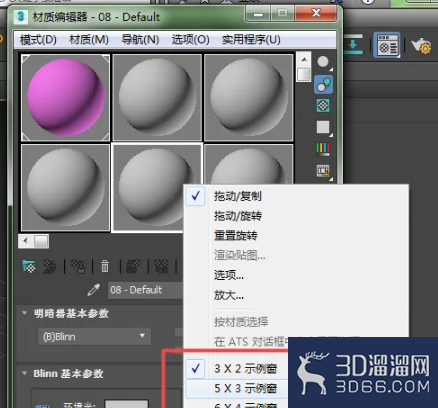
Task: Click the Make Unique icon
Action: (162, 266)
